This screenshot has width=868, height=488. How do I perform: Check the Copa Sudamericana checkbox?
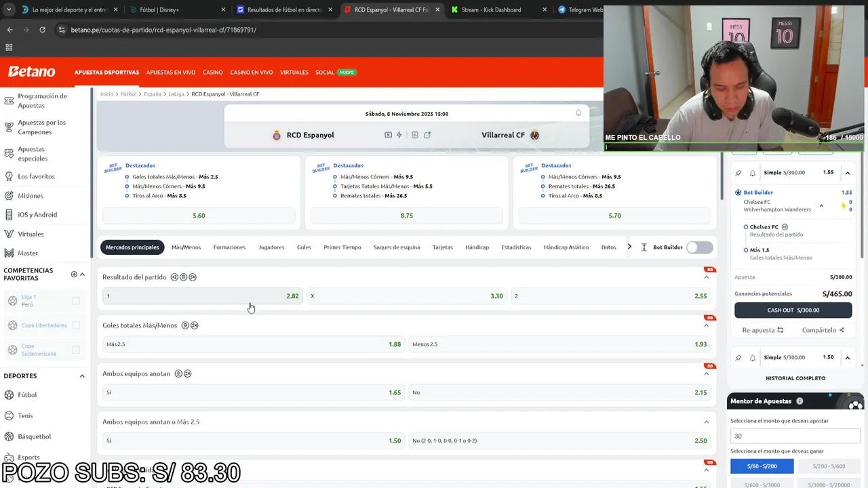[76, 350]
